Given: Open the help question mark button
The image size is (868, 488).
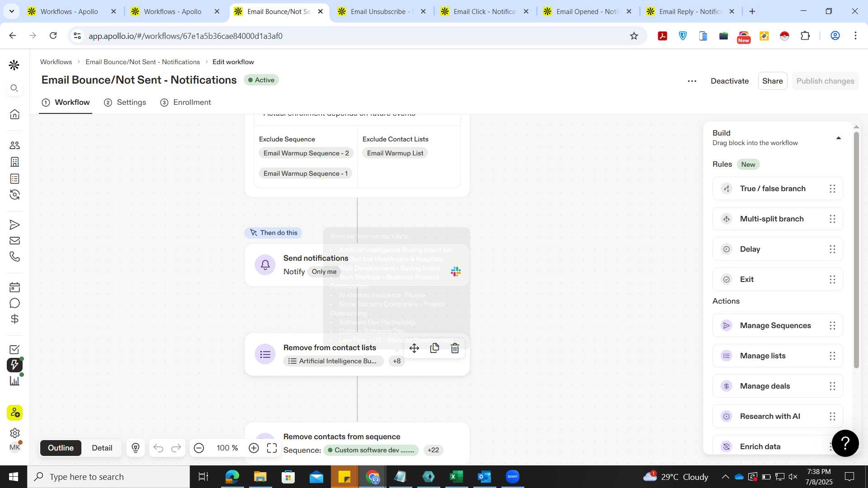Looking at the screenshot, I should [x=845, y=443].
